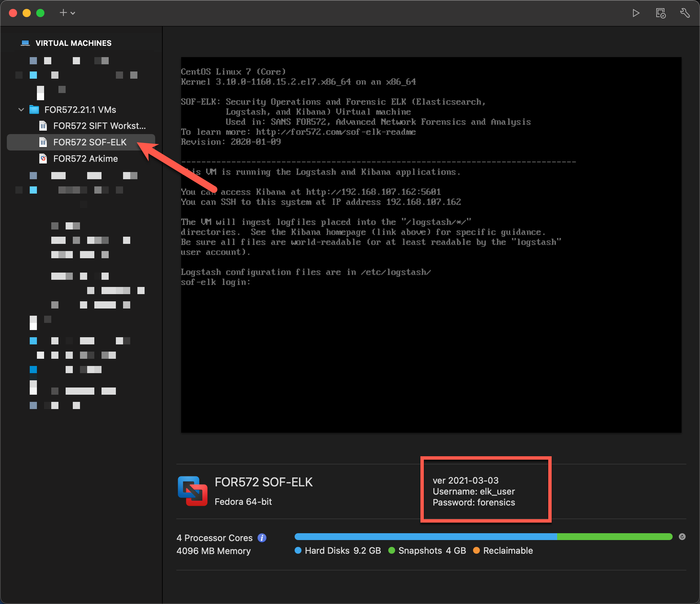Click the add new VM plus button

(63, 13)
